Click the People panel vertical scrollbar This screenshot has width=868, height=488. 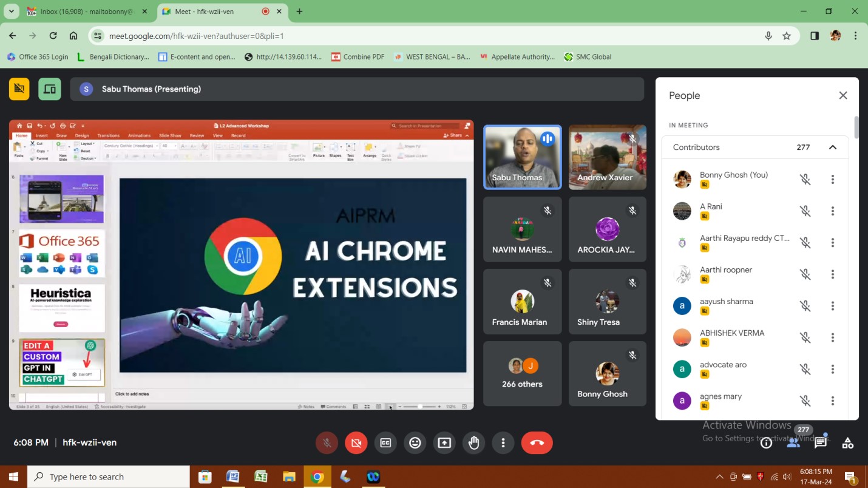856,128
